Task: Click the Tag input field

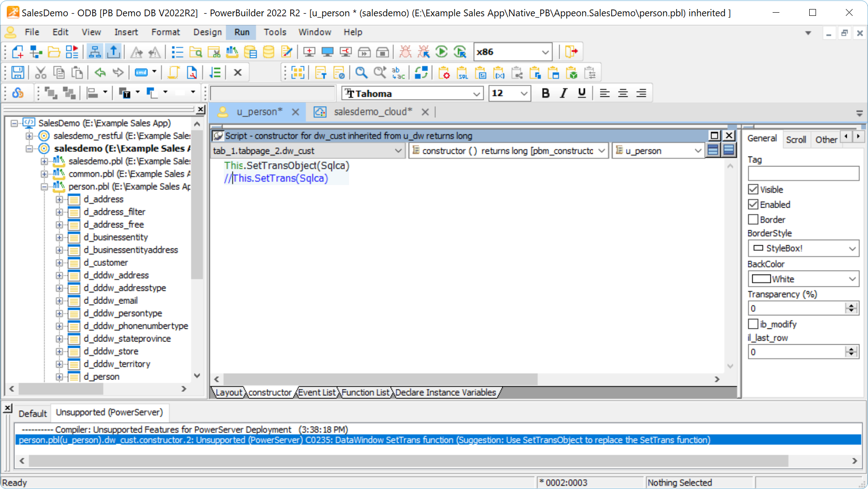Action: click(803, 174)
